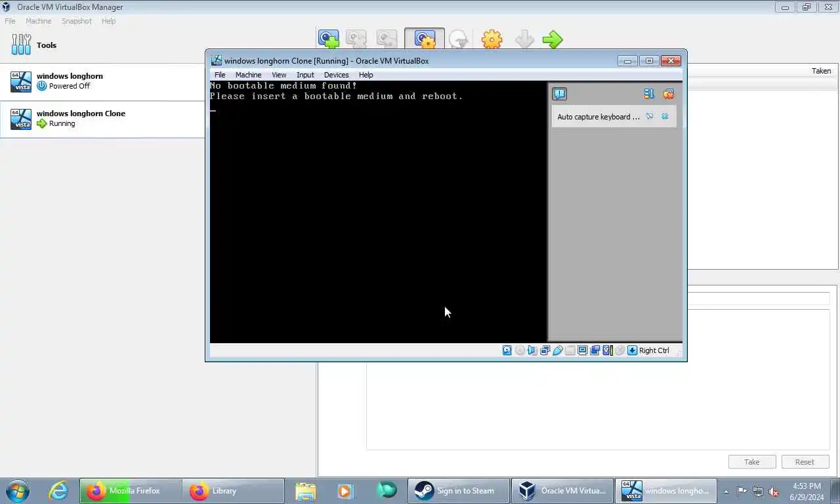Image resolution: width=840 pixels, height=504 pixels.
Task: Switch to Sign in to Steam taskbar item
Action: [x=459, y=491]
